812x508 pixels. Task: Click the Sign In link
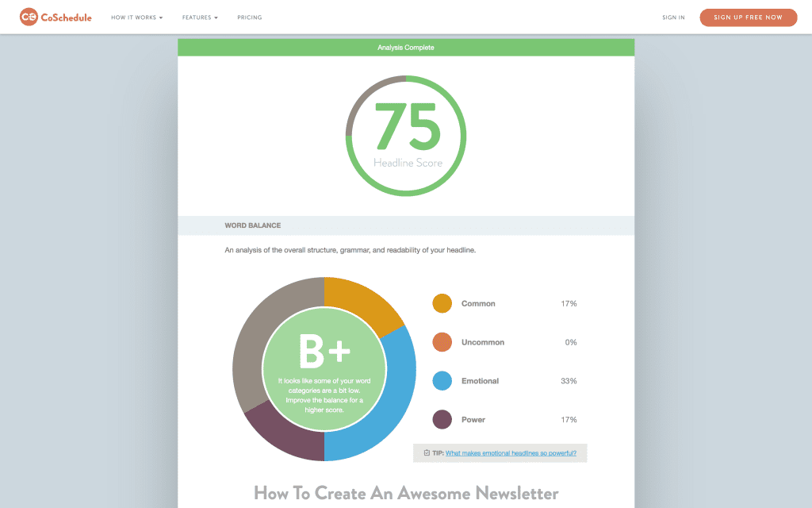[672, 17]
